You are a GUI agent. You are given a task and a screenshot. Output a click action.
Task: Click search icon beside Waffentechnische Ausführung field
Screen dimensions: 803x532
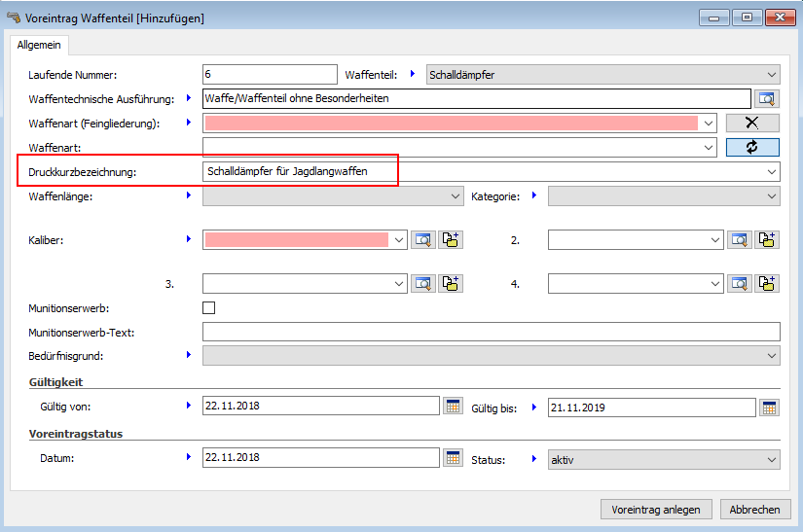click(x=767, y=98)
